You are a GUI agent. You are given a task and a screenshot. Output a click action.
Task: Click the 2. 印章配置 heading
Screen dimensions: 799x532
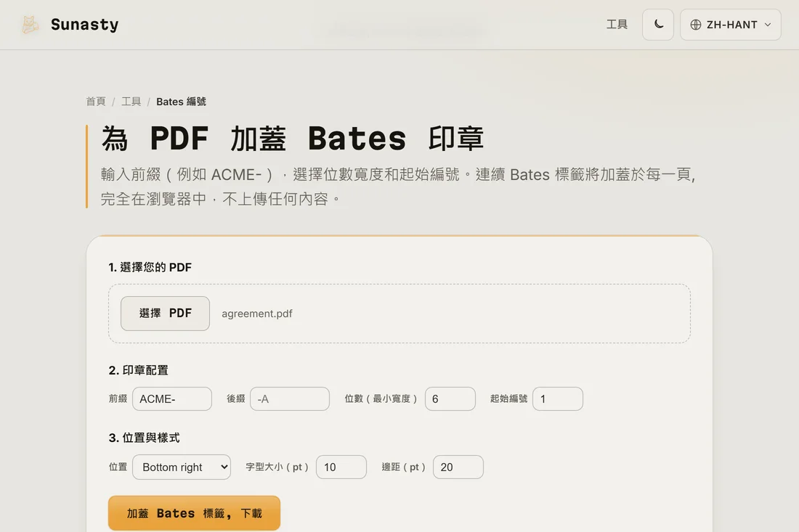pyautogui.click(x=138, y=370)
